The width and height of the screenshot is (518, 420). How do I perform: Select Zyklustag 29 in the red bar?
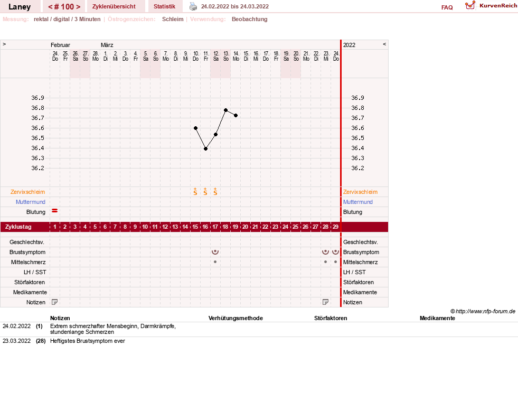(x=335, y=227)
